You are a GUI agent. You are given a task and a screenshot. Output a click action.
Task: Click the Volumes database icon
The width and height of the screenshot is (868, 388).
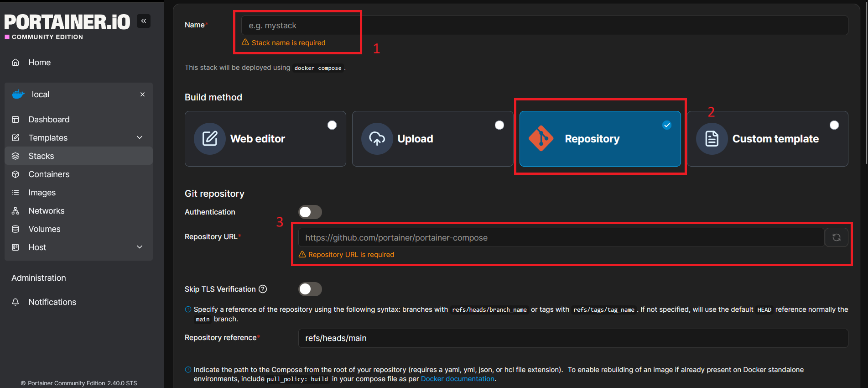click(x=16, y=229)
